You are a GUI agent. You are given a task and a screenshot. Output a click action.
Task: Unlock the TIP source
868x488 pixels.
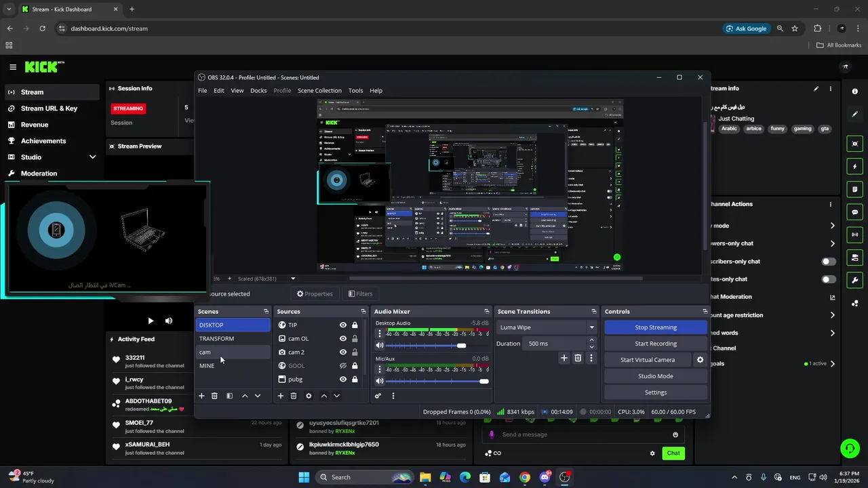[355, 325]
